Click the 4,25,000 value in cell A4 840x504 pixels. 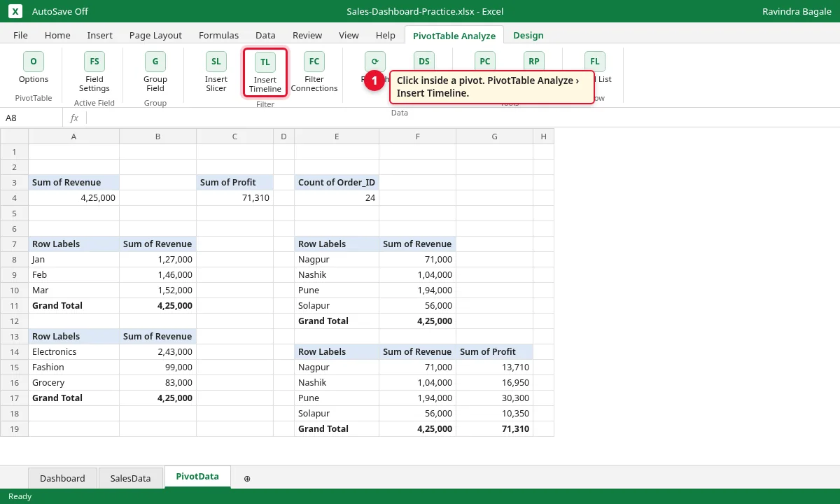74,197
